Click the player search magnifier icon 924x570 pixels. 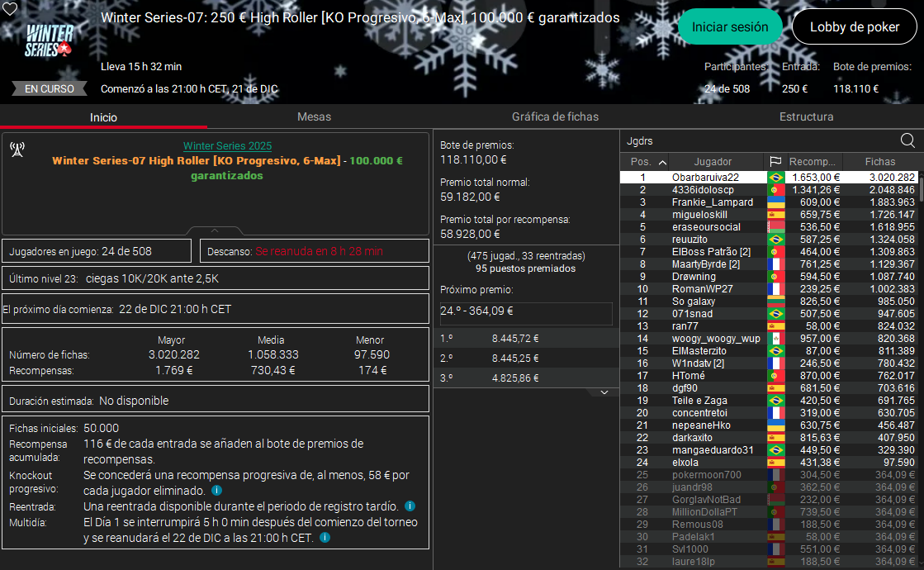(x=907, y=140)
